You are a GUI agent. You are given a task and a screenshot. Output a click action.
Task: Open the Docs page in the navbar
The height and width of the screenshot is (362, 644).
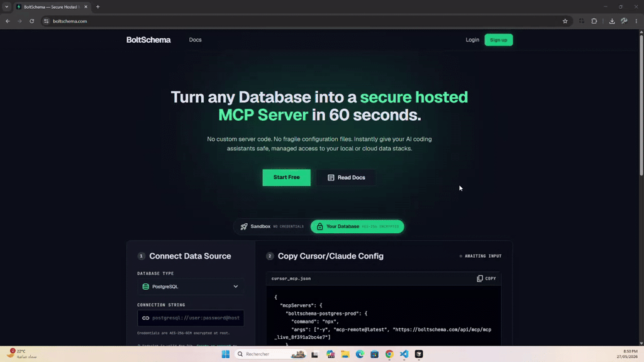tap(195, 40)
